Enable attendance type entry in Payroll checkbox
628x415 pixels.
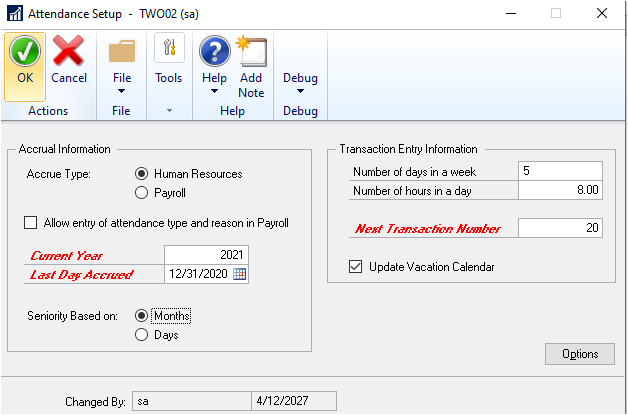pos(30,223)
